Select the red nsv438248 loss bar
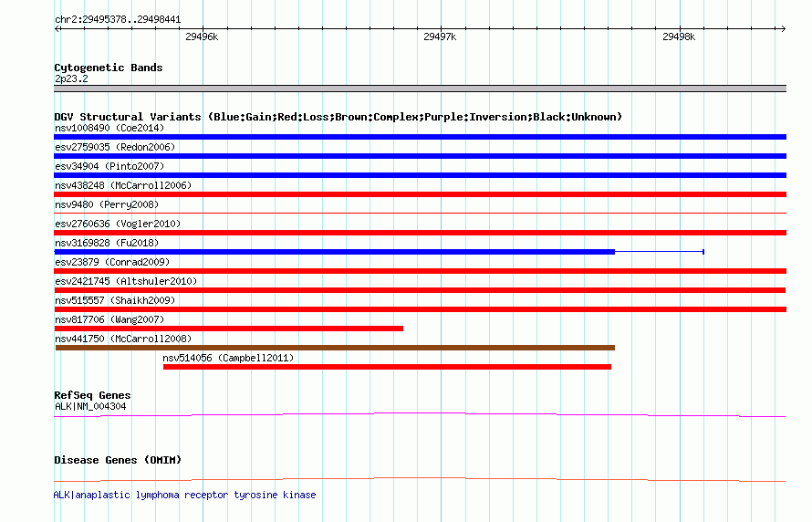Viewport: 812px width, 522px height. [420, 194]
